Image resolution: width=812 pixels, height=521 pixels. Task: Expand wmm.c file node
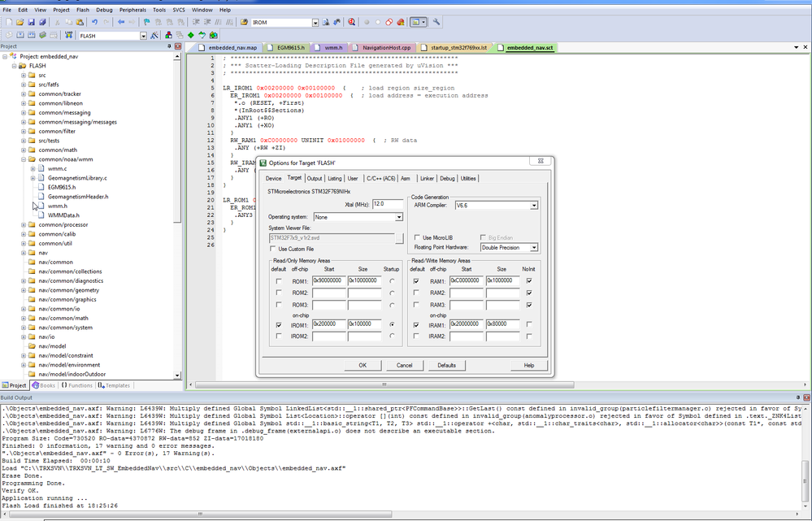tap(33, 169)
